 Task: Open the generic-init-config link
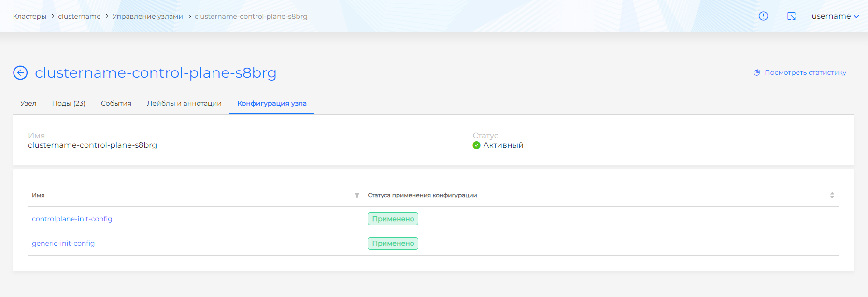pos(63,243)
